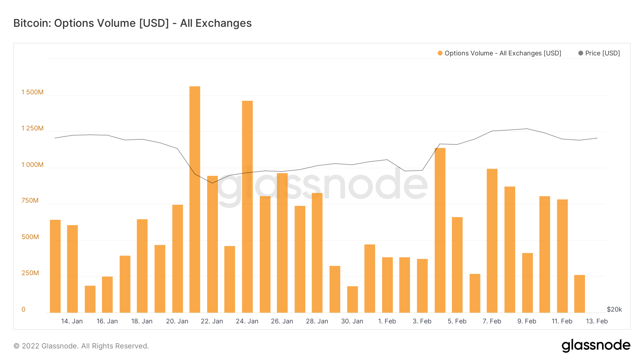Click the chart title Bitcoin: Options Volume
Image resolution: width=644 pixels, height=362 pixels.
tap(132, 23)
